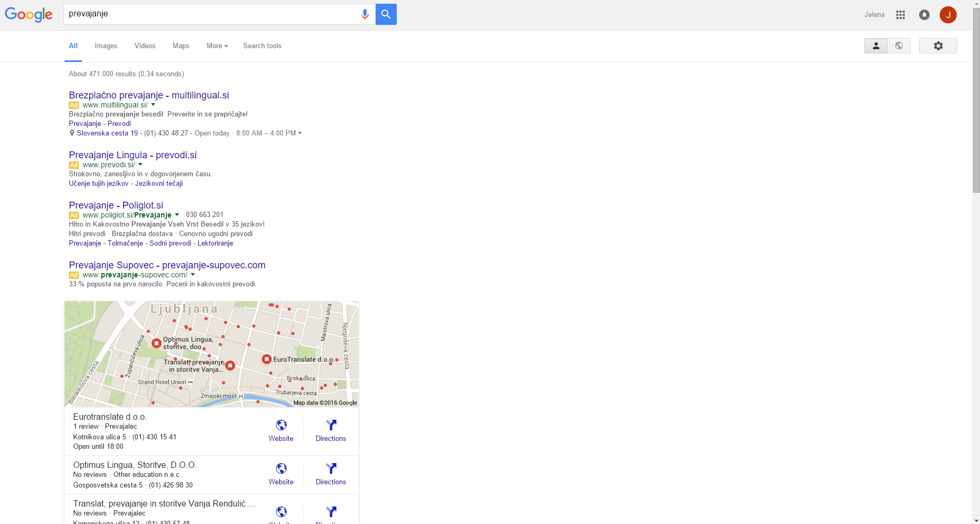Open the Google apps grid
The width and height of the screenshot is (980, 524).
pyautogui.click(x=900, y=15)
